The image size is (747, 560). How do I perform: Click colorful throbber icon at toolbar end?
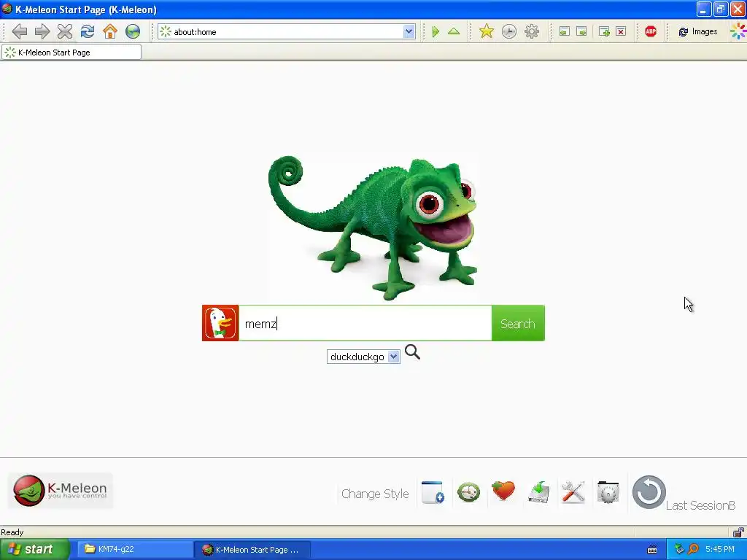click(738, 31)
